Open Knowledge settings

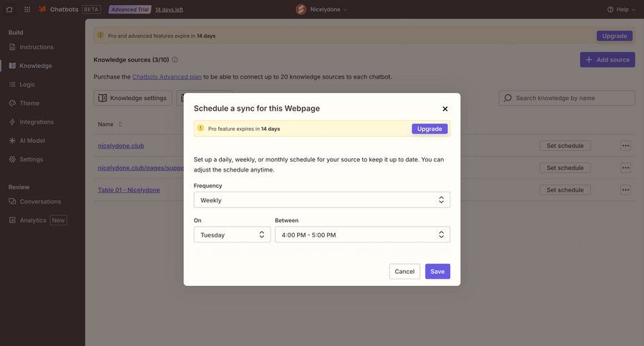(x=132, y=98)
